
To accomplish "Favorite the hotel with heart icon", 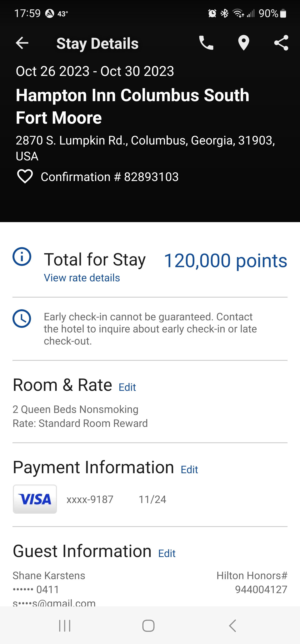I will click(25, 176).
